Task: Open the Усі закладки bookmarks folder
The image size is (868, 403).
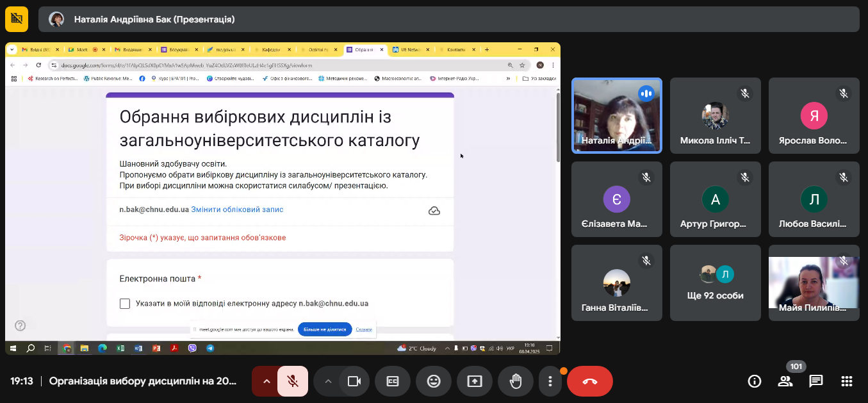Action: tap(539, 79)
